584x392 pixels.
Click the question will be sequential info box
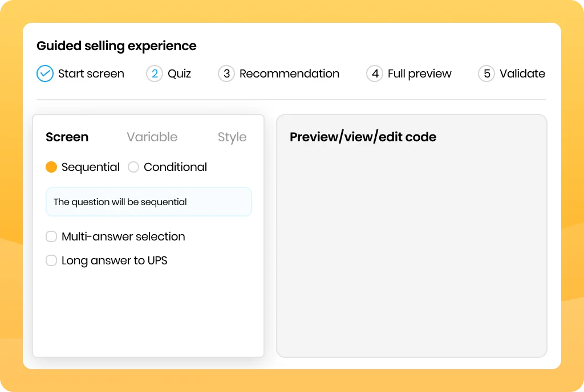point(149,202)
